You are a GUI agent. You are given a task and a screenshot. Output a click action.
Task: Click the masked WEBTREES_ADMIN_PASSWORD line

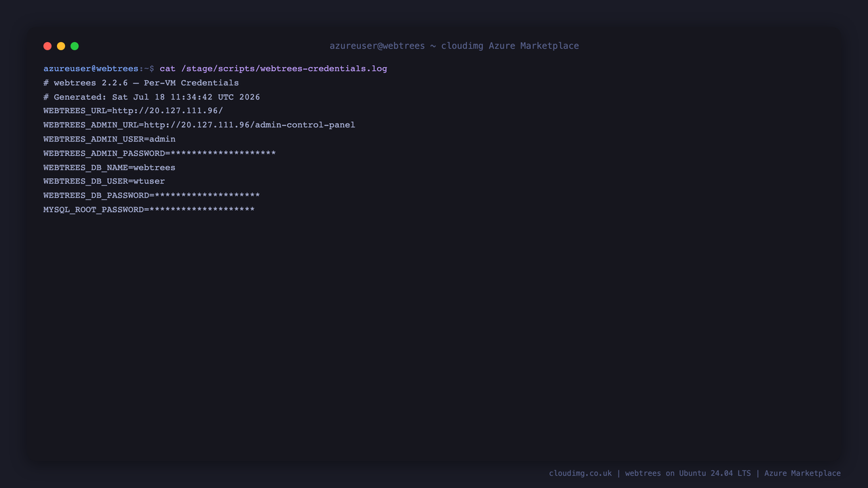tap(159, 153)
